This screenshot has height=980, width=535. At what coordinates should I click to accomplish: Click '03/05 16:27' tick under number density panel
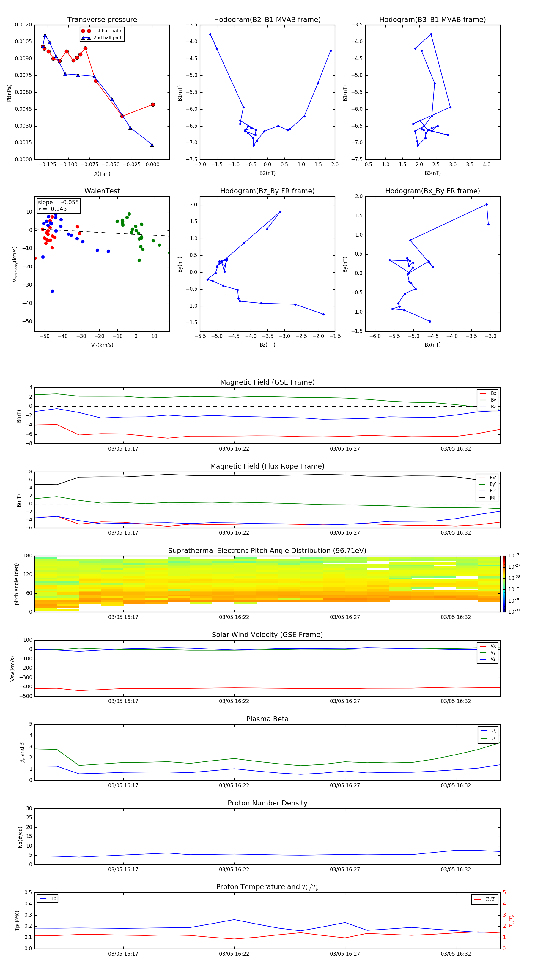(344, 870)
